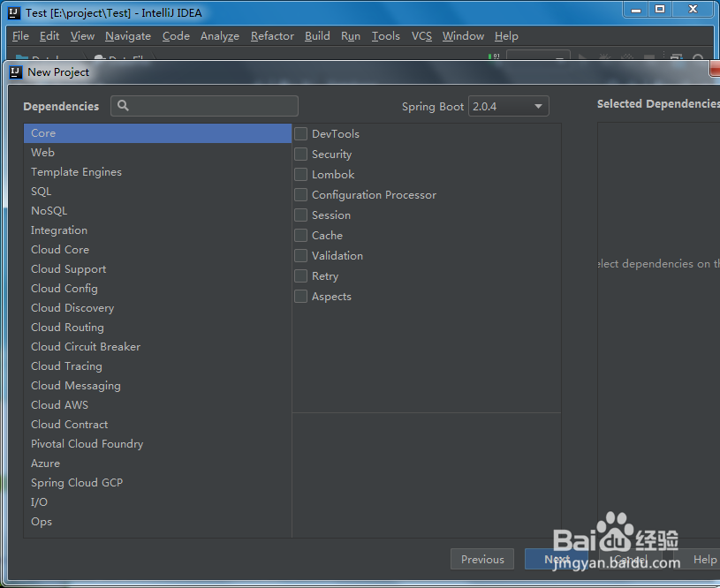This screenshot has width=720, height=588.
Task: Tick the Retry checkbox
Action: click(x=300, y=275)
